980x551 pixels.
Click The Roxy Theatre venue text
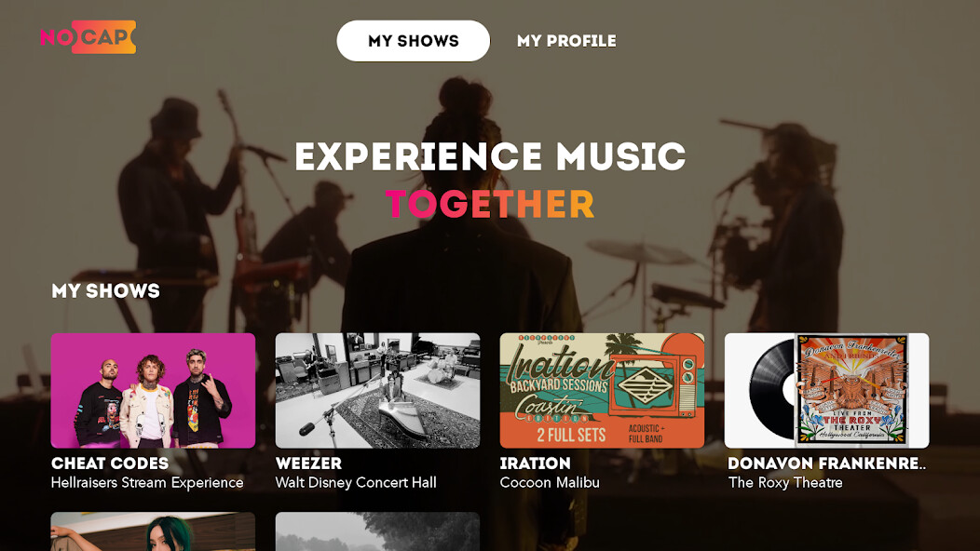click(785, 482)
